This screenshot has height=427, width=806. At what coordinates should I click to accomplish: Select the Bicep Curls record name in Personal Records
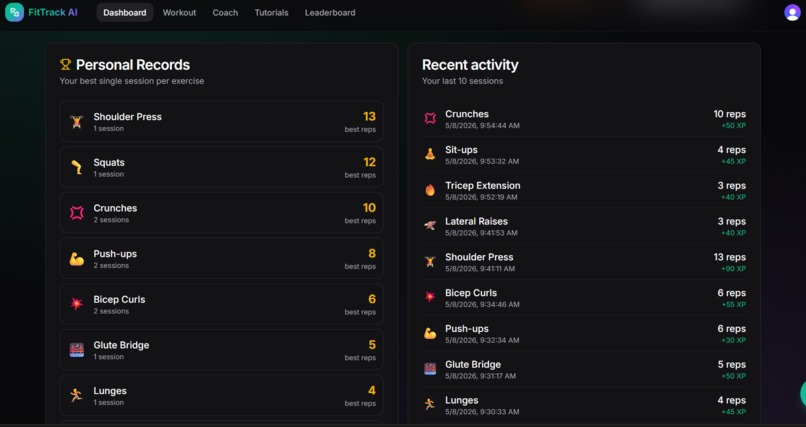tap(119, 300)
